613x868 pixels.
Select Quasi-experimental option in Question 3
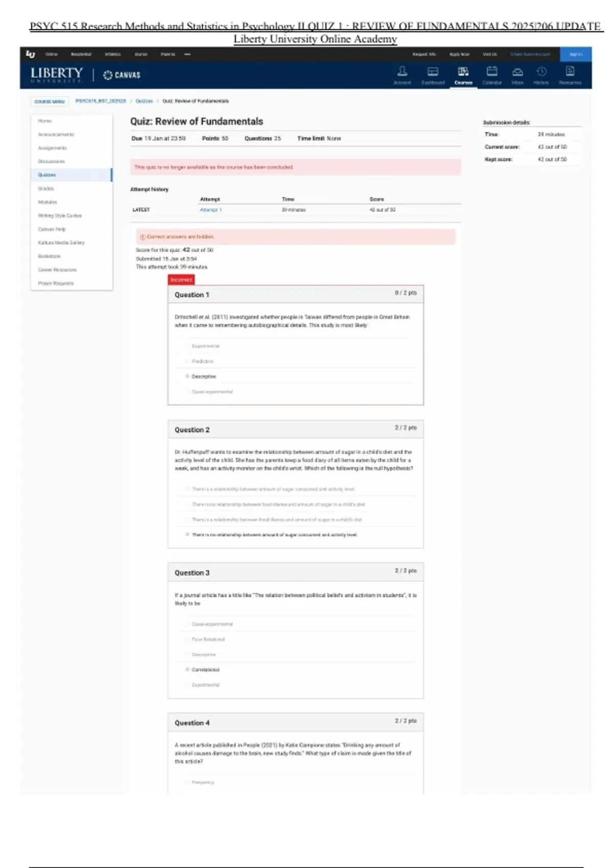coord(187,624)
